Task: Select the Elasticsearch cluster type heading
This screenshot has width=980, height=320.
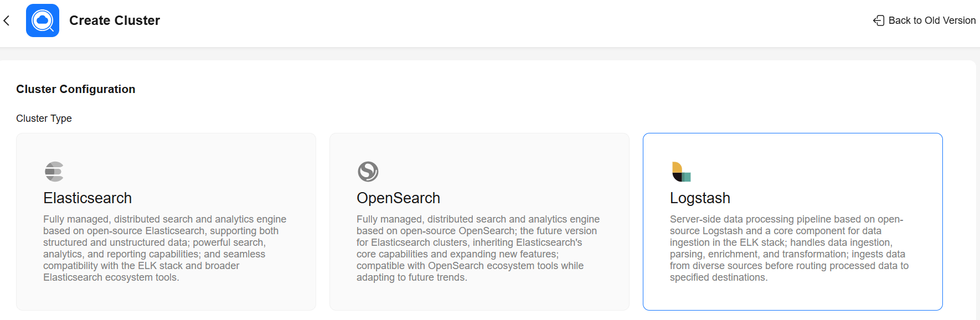Action: (x=87, y=198)
